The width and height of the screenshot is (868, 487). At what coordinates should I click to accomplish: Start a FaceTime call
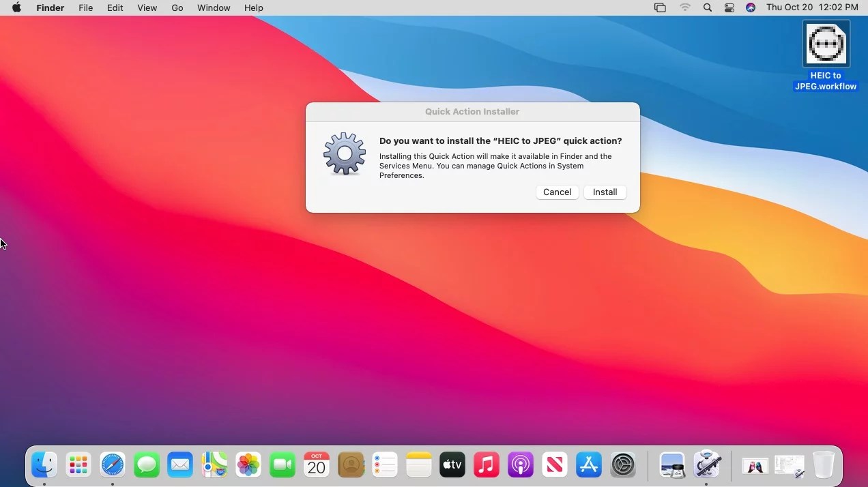point(283,464)
